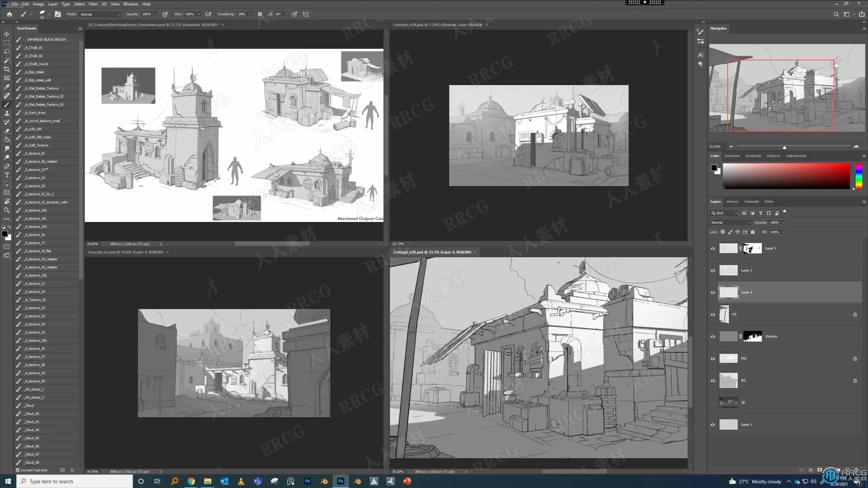Click the lock all layer icon
The image size is (868, 488).
752,232
